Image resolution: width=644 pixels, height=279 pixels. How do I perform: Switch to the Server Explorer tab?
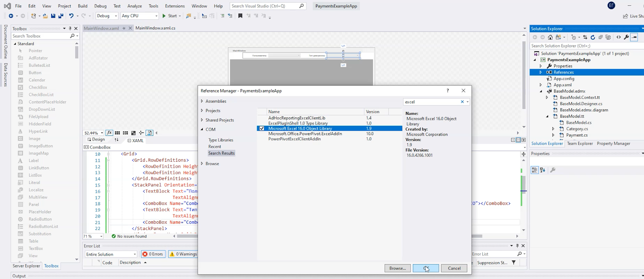click(26, 266)
